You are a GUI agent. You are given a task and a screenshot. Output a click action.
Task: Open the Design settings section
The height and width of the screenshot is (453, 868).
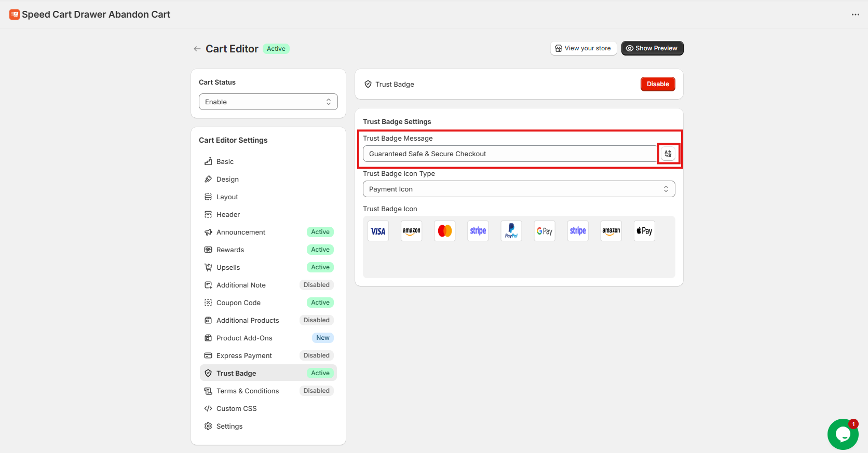click(x=227, y=179)
